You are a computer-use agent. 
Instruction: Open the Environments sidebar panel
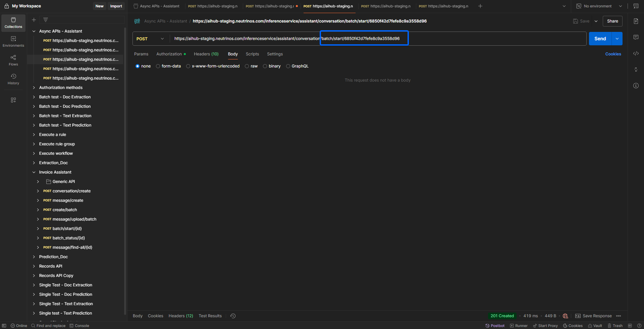[x=13, y=42]
